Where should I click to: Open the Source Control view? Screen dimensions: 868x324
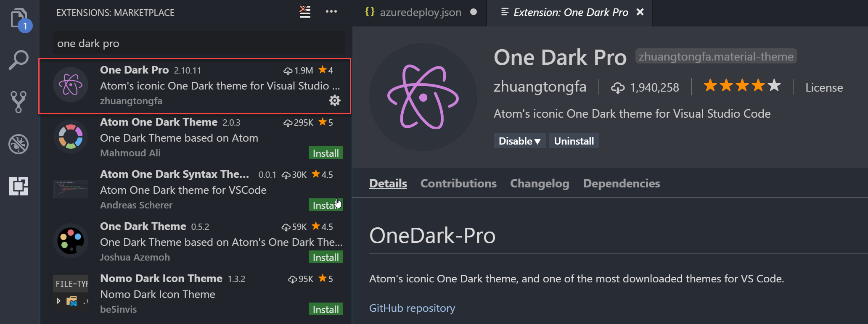19,102
